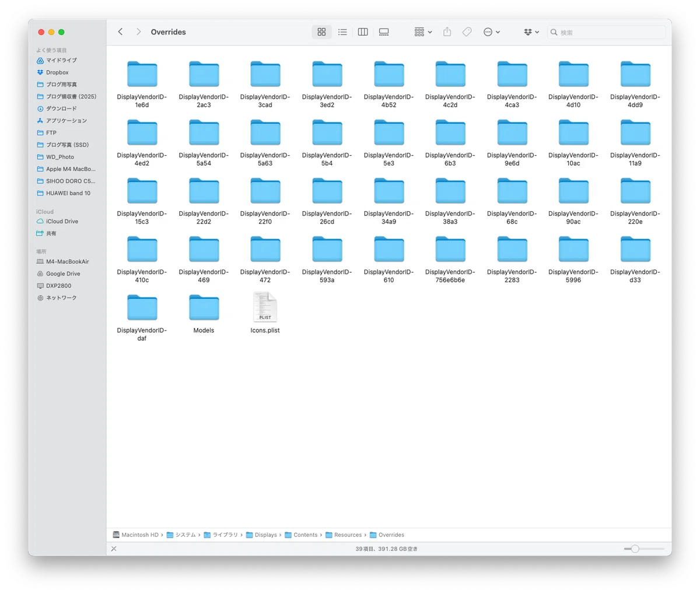Image resolution: width=700 pixels, height=593 pixels.
Task: Click Contents in the path bar
Action: (x=301, y=535)
